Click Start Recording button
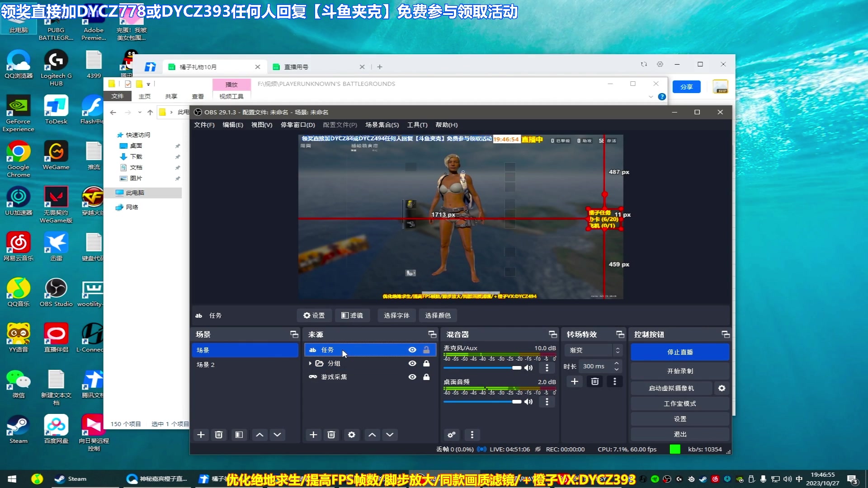The image size is (868, 488). pyautogui.click(x=679, y=371)
